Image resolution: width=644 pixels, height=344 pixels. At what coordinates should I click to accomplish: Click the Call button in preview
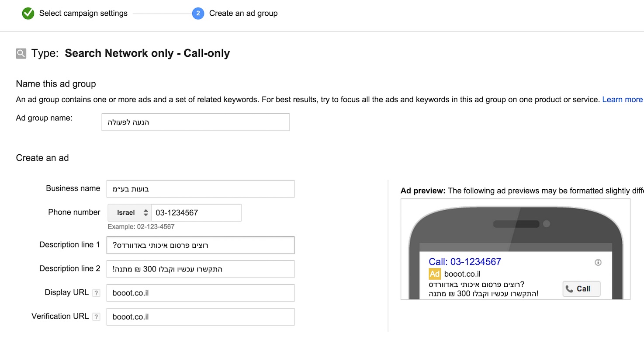coord(582,289)
